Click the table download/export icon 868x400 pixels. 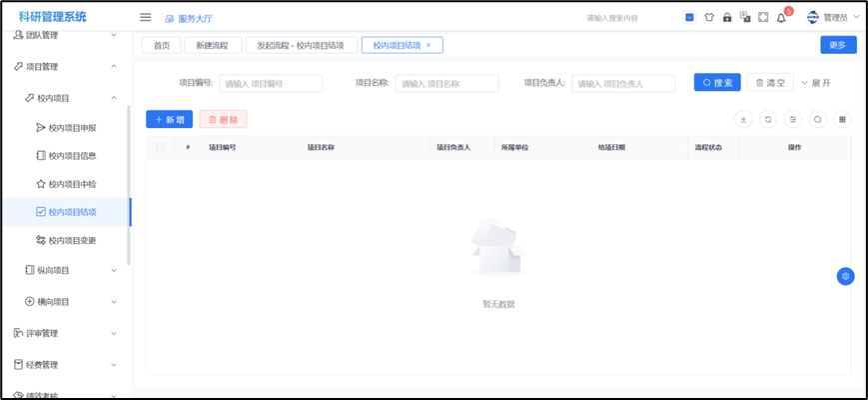click(x=743, y=119)
